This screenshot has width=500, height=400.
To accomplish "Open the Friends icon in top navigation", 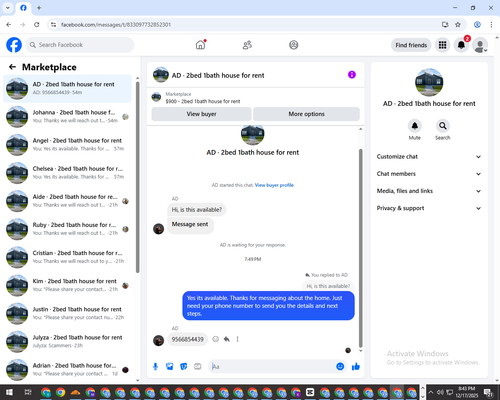I will tap(247, 45).
